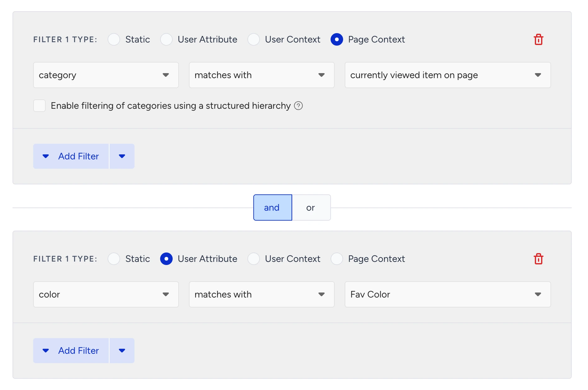
Task: Delete the color filter with trash icon
Action: [538, 259]
